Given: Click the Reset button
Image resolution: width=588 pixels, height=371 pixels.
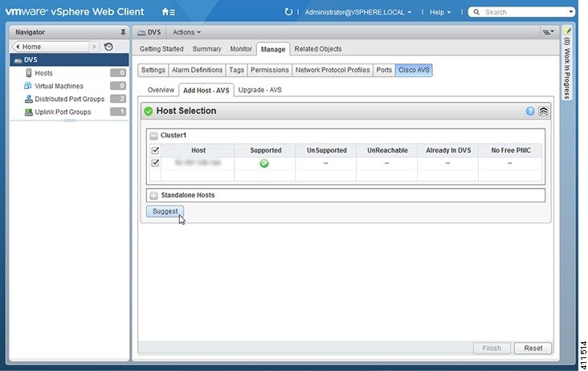Looking at the screenshot, I should click(533, 349).
